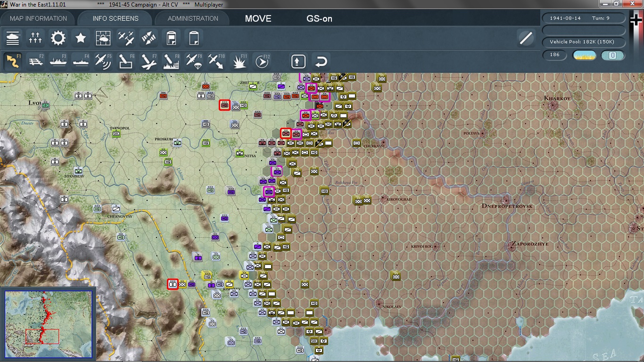Screen dimensions: 644x362
Task: Click the 186 admin points indicator
Action: click(555, 55)
